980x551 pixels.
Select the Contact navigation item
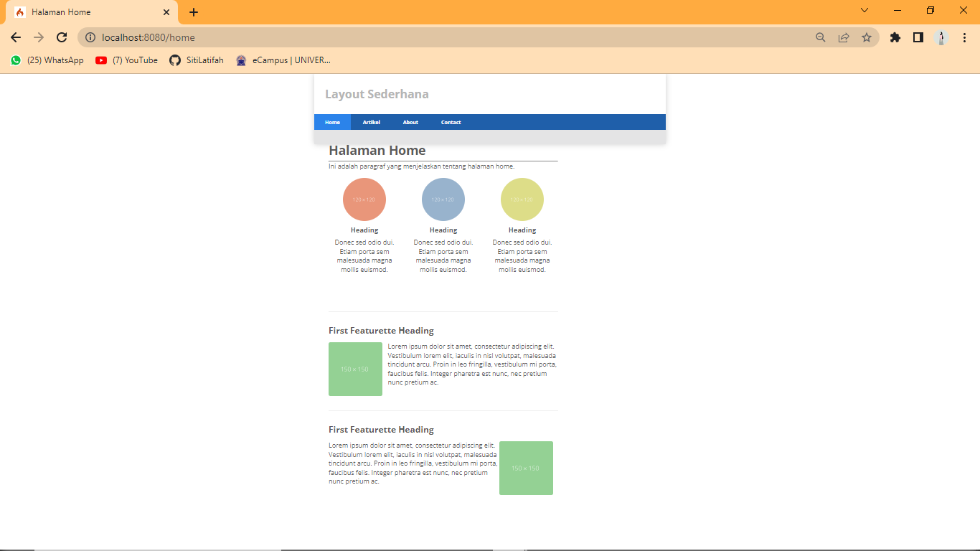pyautogui.click(x=451, y=122)
